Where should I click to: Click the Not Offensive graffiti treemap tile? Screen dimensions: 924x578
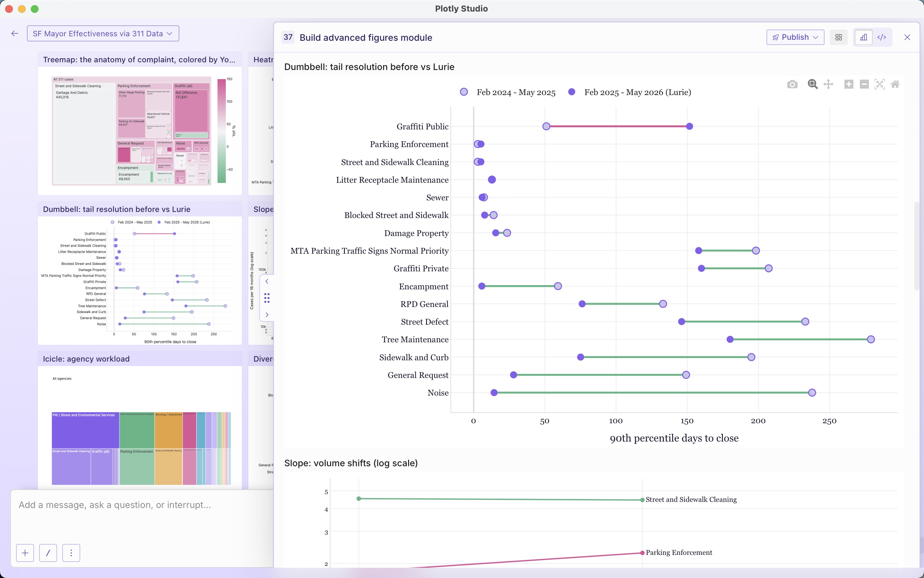pos(192,112)
